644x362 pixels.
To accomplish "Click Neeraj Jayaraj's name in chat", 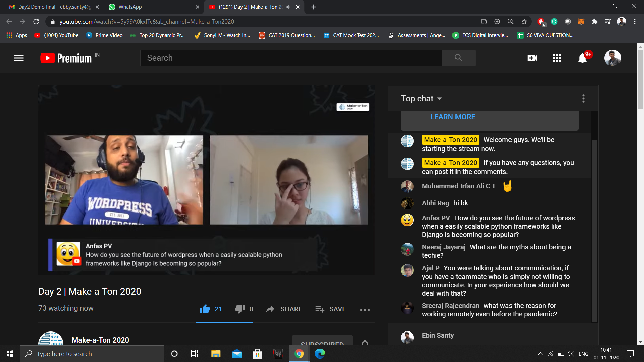I will pyautogui.click(x=443, y=247).
